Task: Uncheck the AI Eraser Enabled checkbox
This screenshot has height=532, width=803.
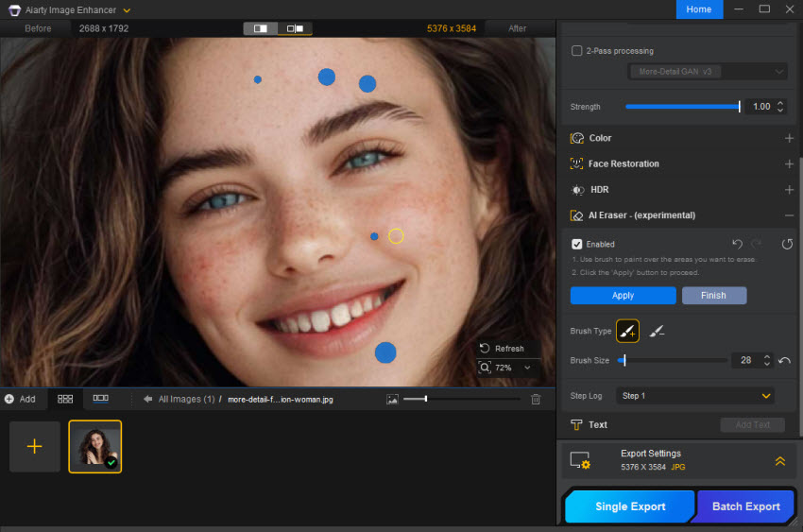Action: point(576,244)
